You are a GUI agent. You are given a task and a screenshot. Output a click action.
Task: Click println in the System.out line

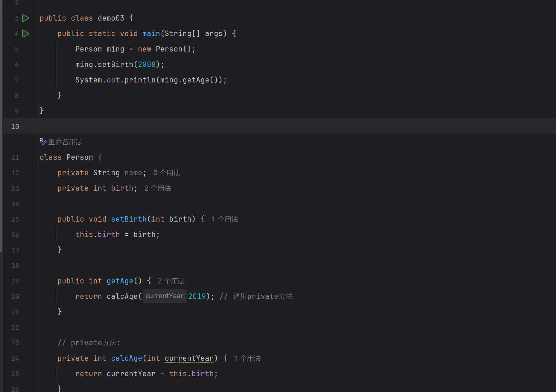tap(140, 80)
